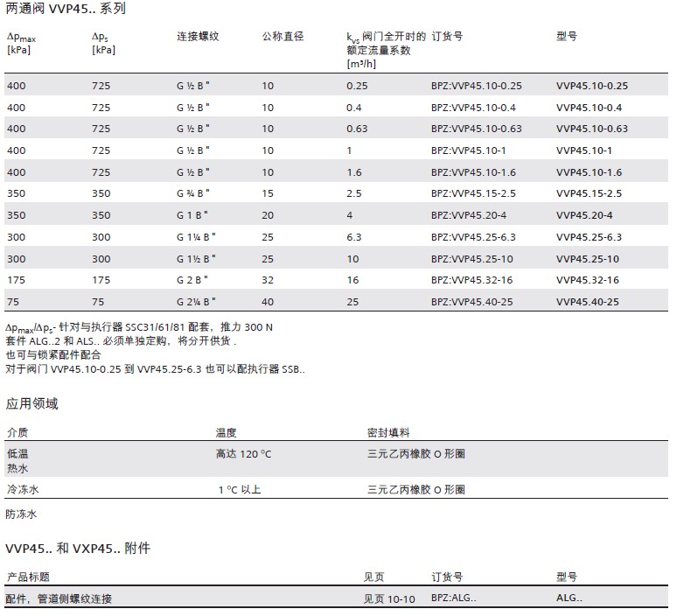The height and width of the screenshot is (616, 677).
Task: Click model VVP45.20-4 in 型号 column
Action: [x=584, y=215]
